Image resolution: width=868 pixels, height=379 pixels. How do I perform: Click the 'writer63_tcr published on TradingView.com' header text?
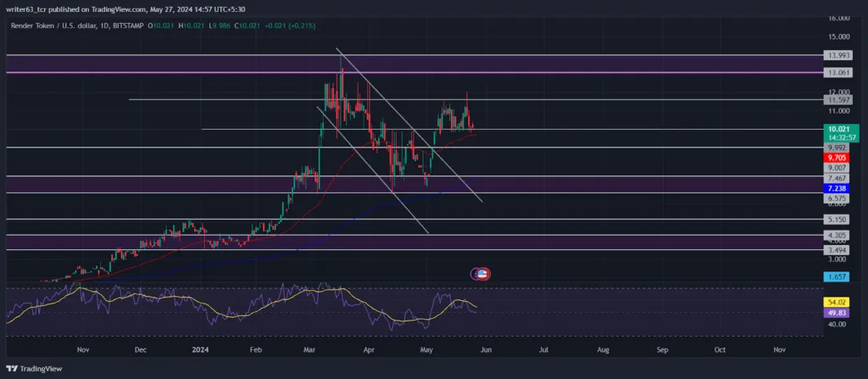tap(77, 9)
